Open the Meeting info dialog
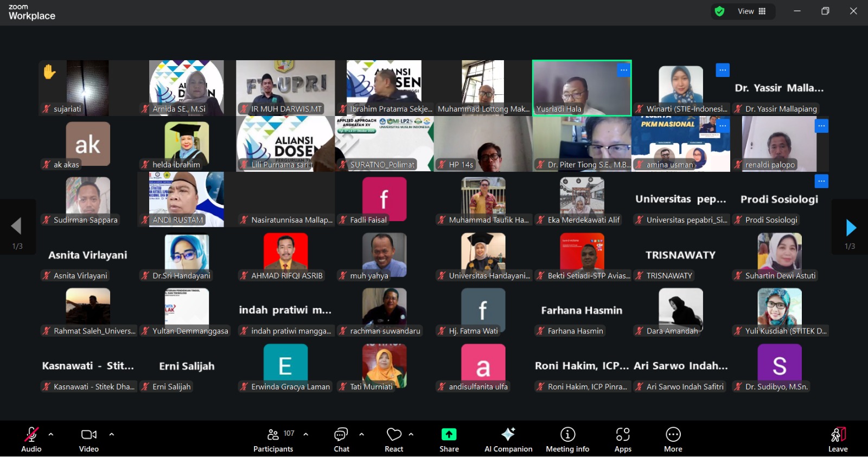The height and width of the screenshot is (457, 868). click(567, 439)
